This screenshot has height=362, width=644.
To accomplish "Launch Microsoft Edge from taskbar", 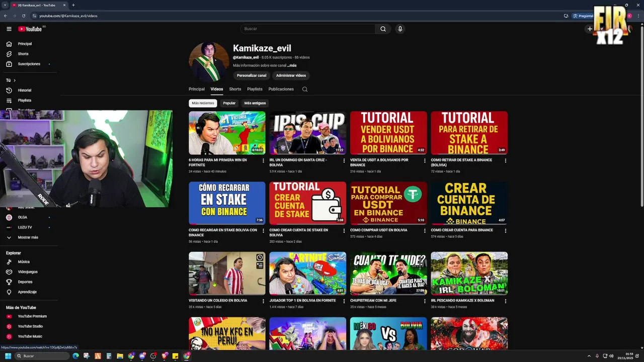I will (76, 356).
